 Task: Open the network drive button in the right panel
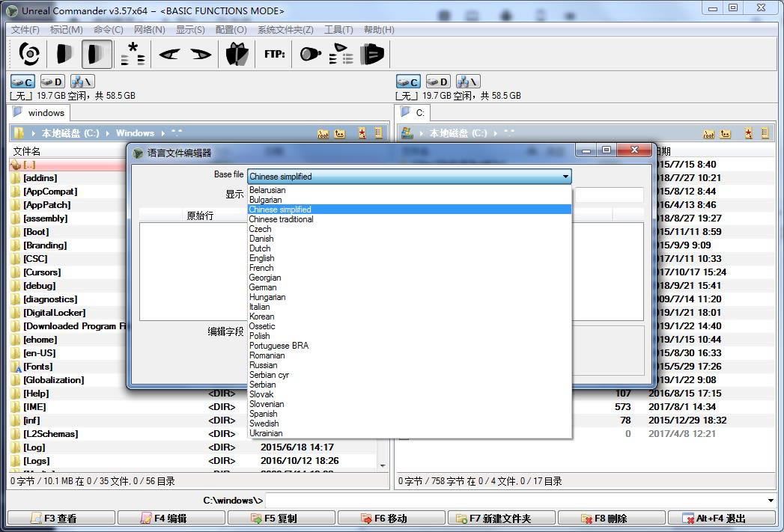point(468,82)
